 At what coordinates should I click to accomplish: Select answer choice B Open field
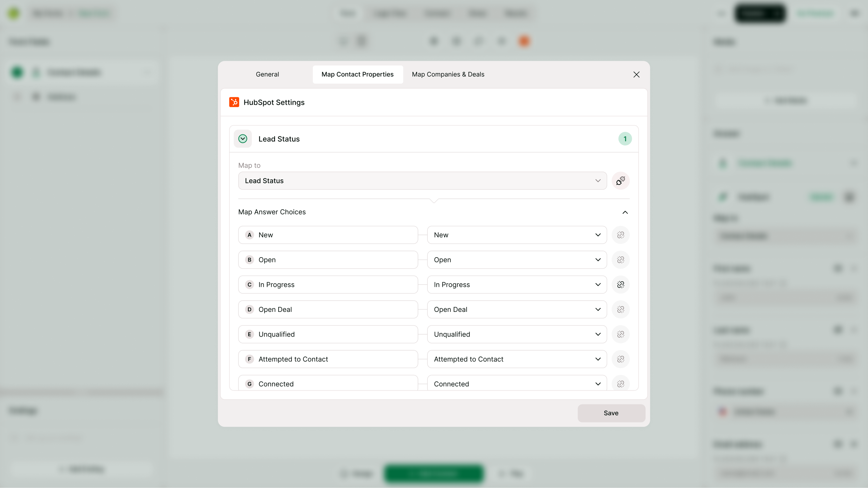[328, 260]
